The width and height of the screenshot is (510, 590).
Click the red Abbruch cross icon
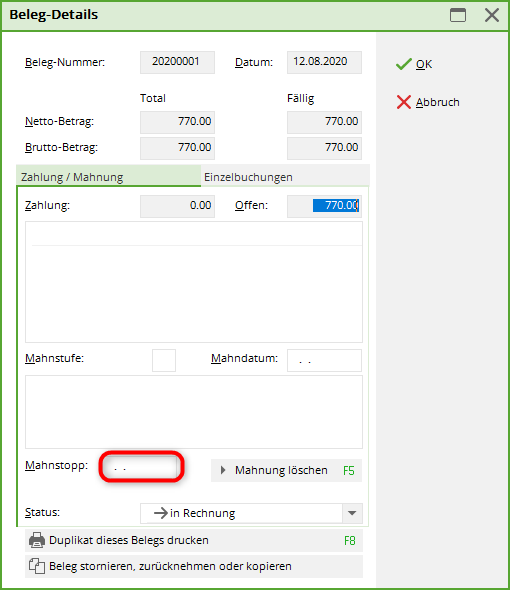pyautogui.click(x=403, y=102)
